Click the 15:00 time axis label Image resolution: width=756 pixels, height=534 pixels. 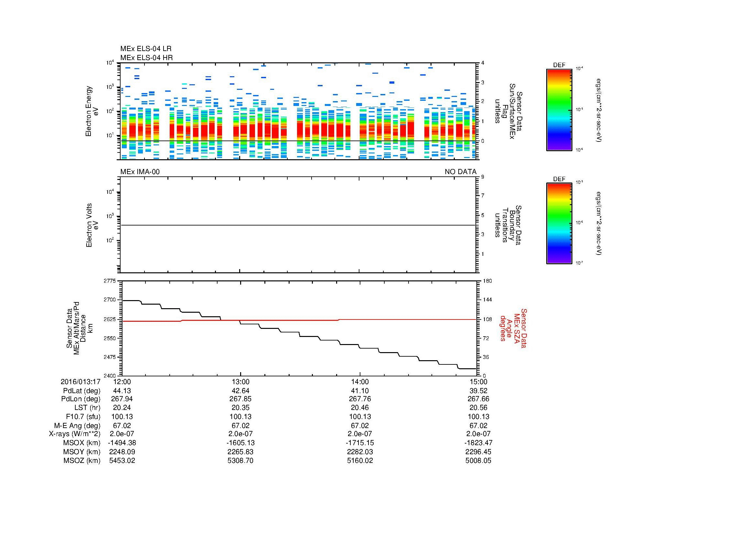tap(478, 382)
